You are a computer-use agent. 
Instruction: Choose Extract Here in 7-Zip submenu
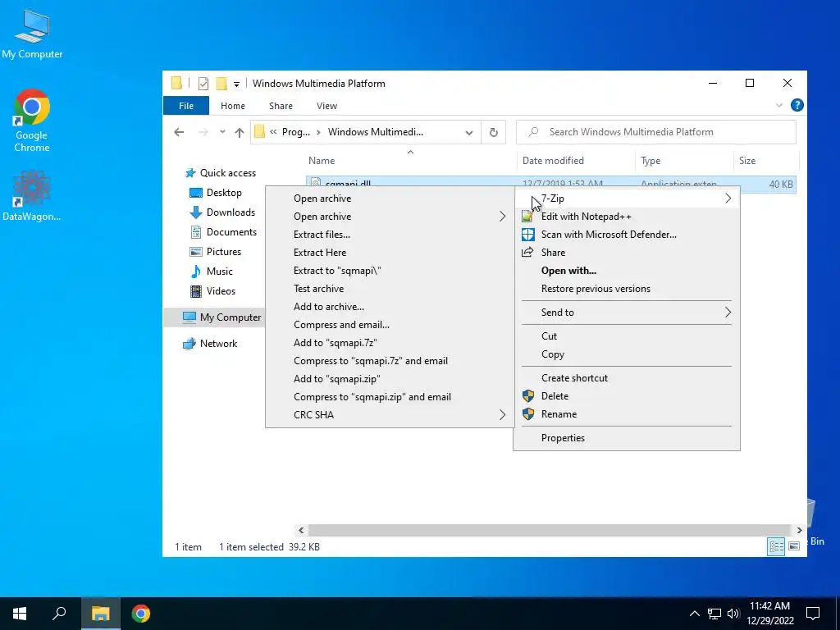click(390, 253)
